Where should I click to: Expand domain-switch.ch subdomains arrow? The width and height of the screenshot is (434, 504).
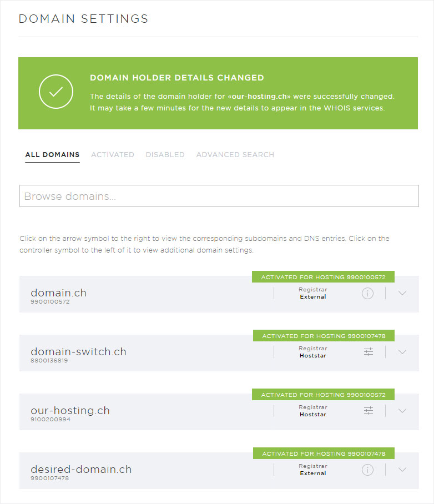(403, 352)
